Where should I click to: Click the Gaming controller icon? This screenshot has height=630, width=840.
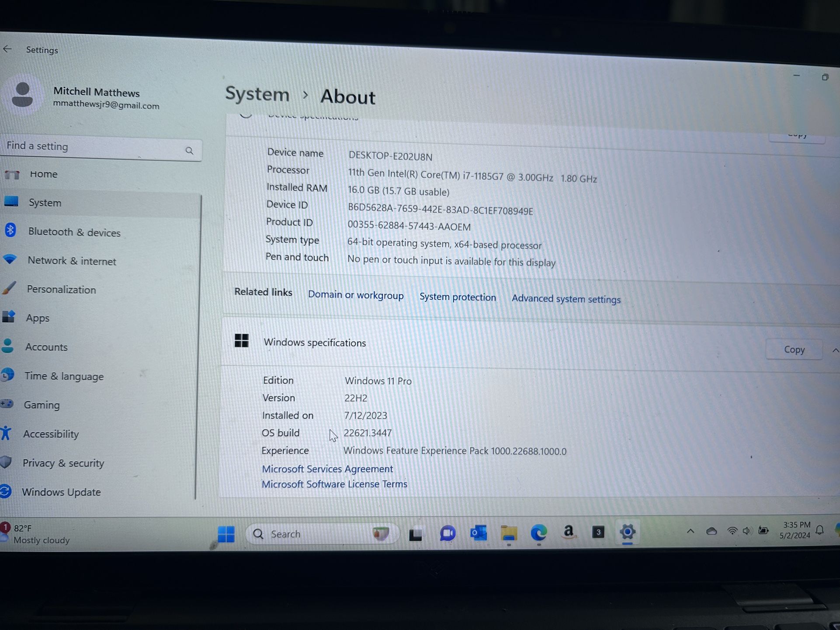pos(7,404)
